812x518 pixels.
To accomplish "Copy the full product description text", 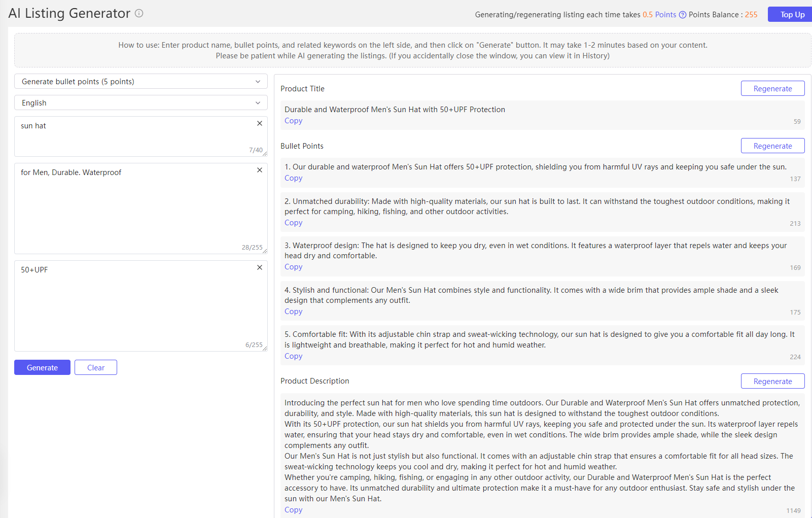I will point(293,509).
